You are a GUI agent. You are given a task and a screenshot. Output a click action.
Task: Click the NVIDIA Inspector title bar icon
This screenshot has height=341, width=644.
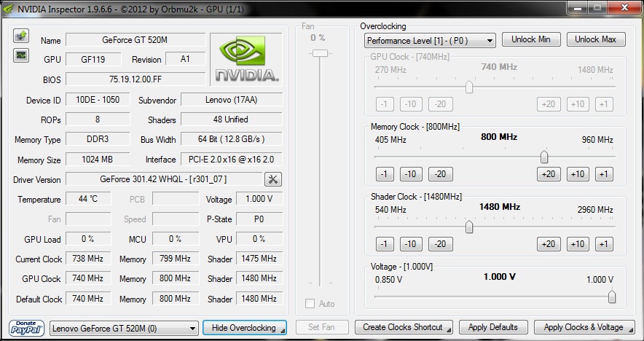tap(9, 9)
